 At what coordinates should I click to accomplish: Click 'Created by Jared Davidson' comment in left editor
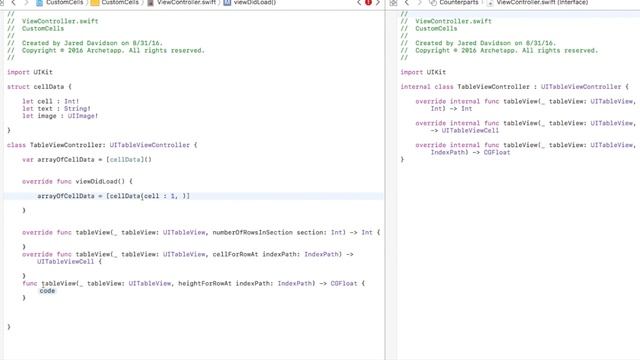point(69,43)
